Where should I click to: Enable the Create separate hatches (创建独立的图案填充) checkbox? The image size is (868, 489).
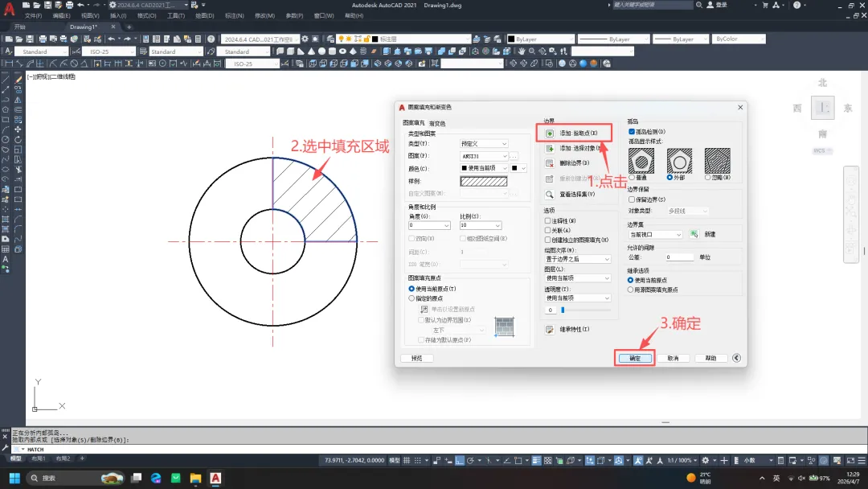pos(547,240)
